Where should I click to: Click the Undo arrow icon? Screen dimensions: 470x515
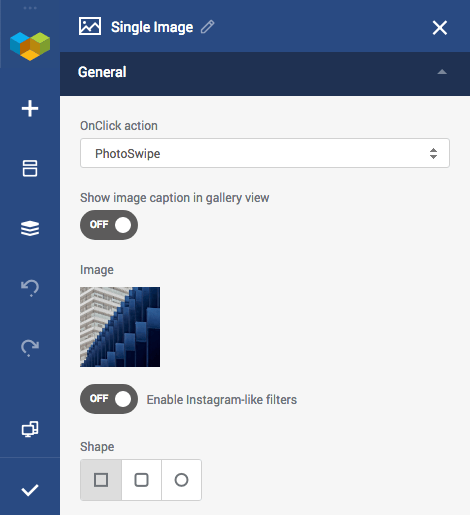click(30, 288)
